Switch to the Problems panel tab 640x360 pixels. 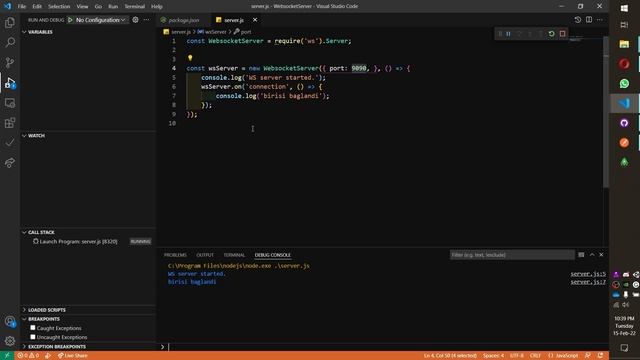pos(175,255)
